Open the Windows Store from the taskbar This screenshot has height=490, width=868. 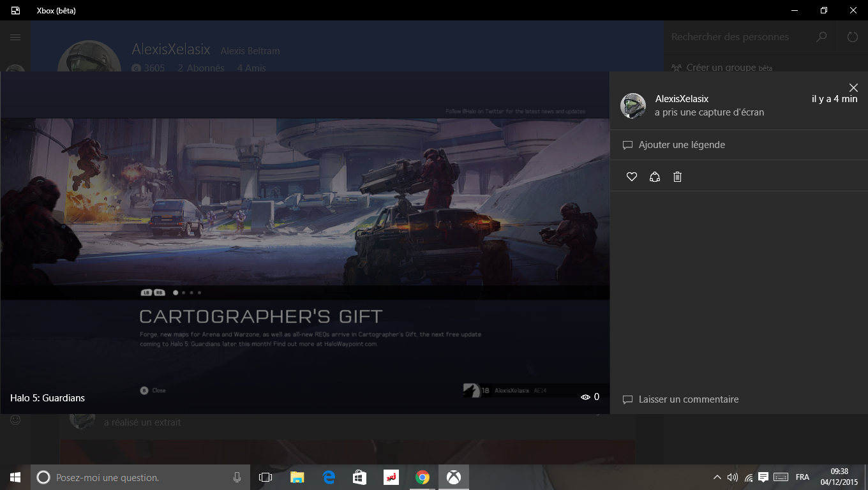359,477
